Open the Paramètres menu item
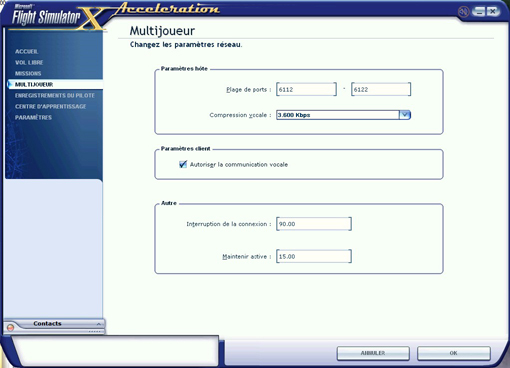 33,118
